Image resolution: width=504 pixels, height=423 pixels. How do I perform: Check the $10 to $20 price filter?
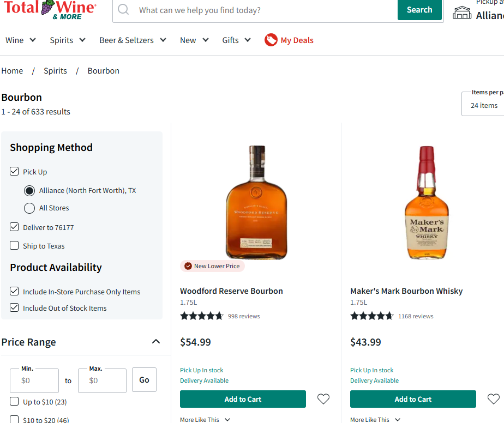pos(14,419)
